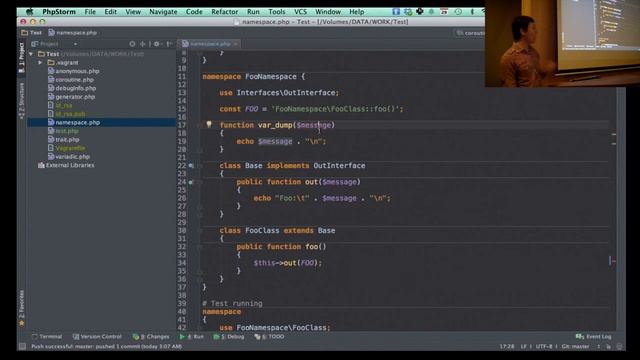Image resolution: width=640 pixels, height=360 pixels.
Task: Click the Test breadcrumb in navigation bar
Action: click(31, 33)
